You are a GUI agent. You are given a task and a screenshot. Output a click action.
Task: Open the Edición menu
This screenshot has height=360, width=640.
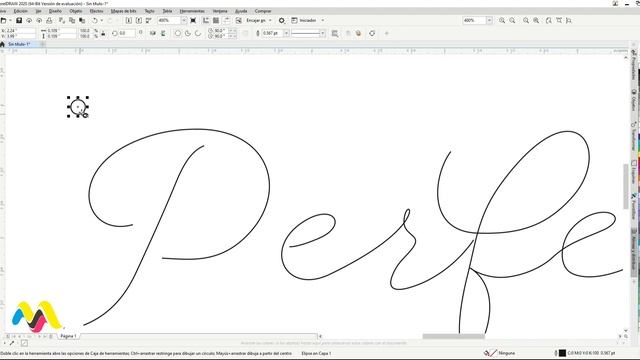pyautogui.click(x=21, y=11)
